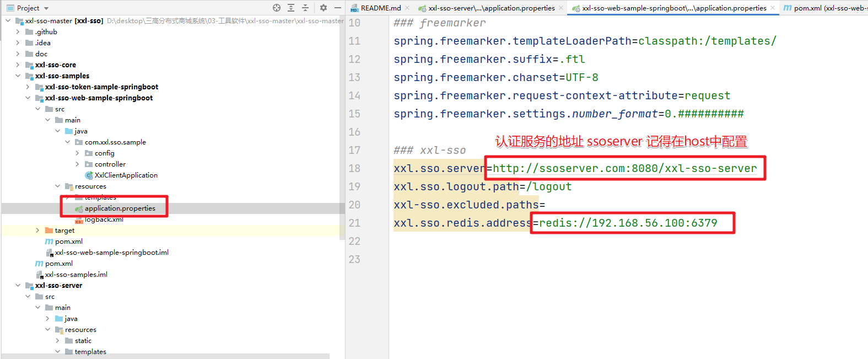Click the resources folder icon under web sample

click(x=69, y=186)
